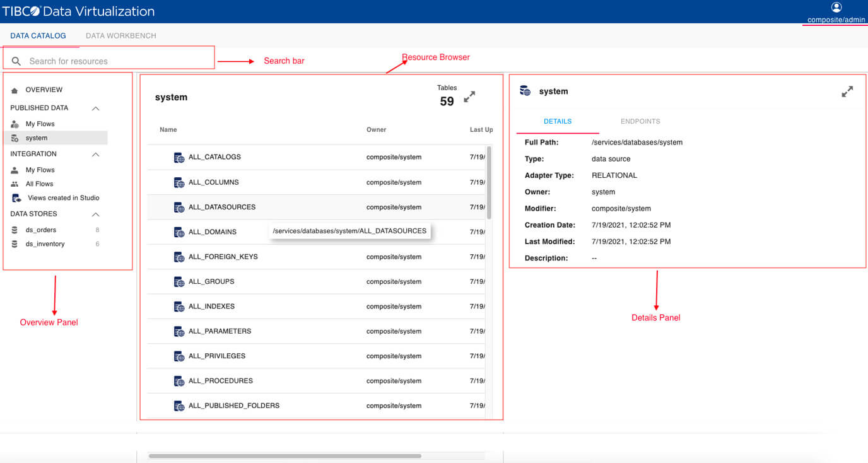Viewport: 868px width, 463px height.
Task: Click the Views created in Studio icon
Action: [x=16, y=198]
